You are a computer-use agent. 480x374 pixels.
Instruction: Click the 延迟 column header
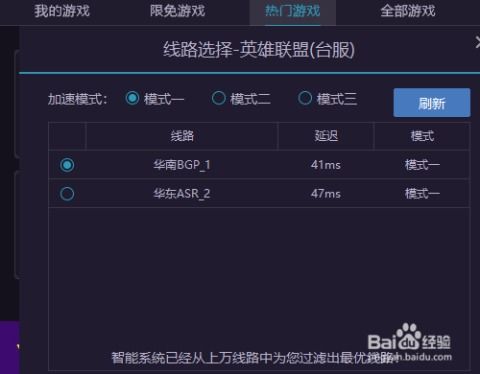tap(326, 136)
